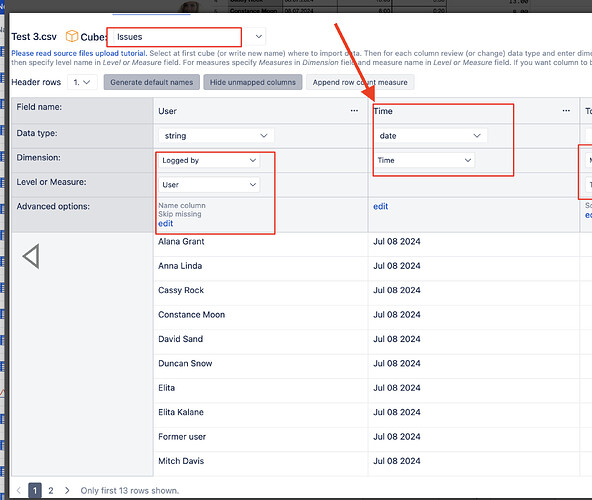Click Append row count measure button
Screen dimensions: 592x500
coord(360,82)
